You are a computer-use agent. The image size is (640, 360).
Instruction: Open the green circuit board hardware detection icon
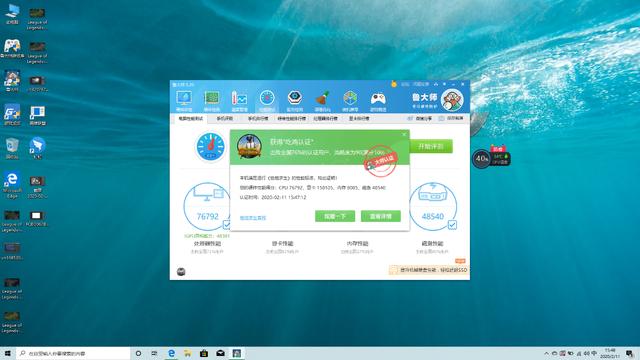[x=211, y=100]
